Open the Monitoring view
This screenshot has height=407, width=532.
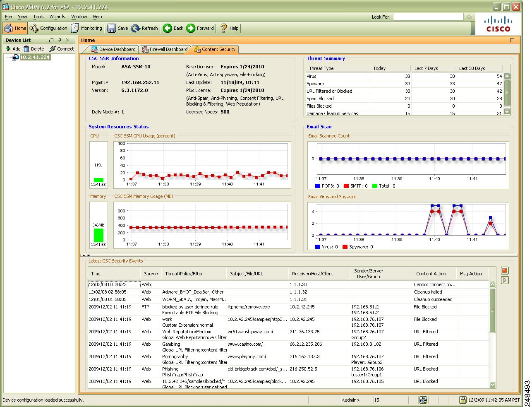click(x=86, y=28)
